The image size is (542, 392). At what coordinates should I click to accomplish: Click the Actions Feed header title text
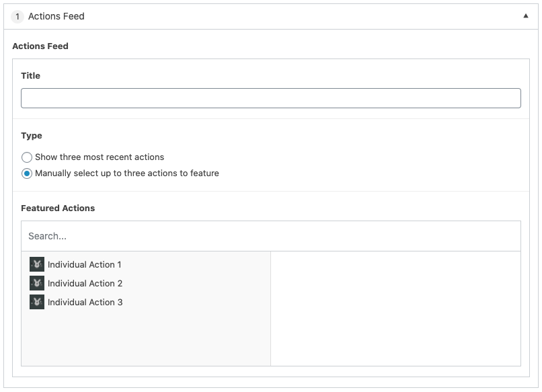tap(56, 16)
